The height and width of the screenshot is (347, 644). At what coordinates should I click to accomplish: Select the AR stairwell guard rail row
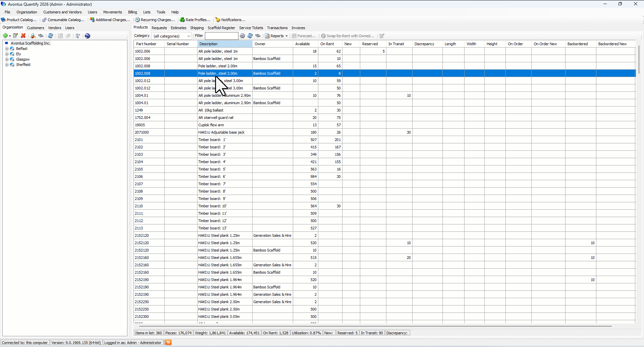384,118
